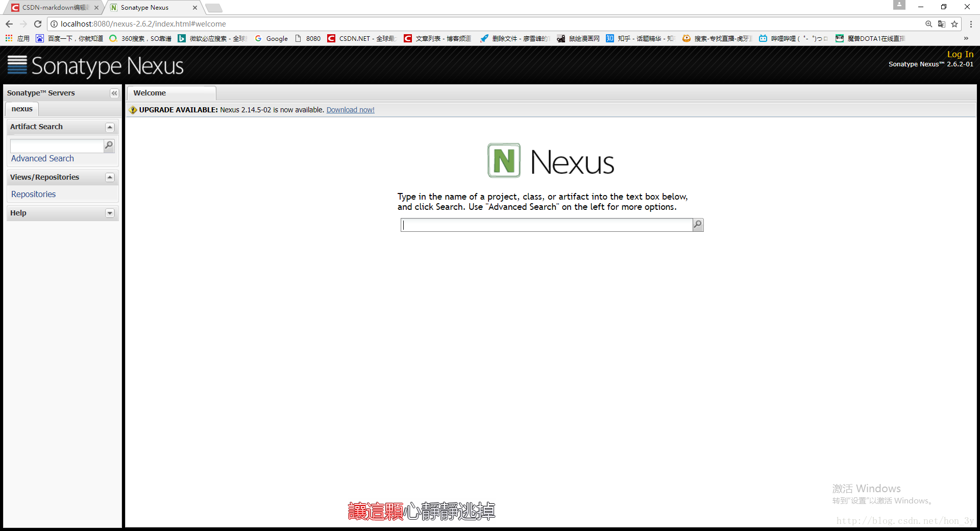Screen dimensions: 980x531
Task: Open the 哔哩哔哩 bookmark
Action: click(793, 38)
